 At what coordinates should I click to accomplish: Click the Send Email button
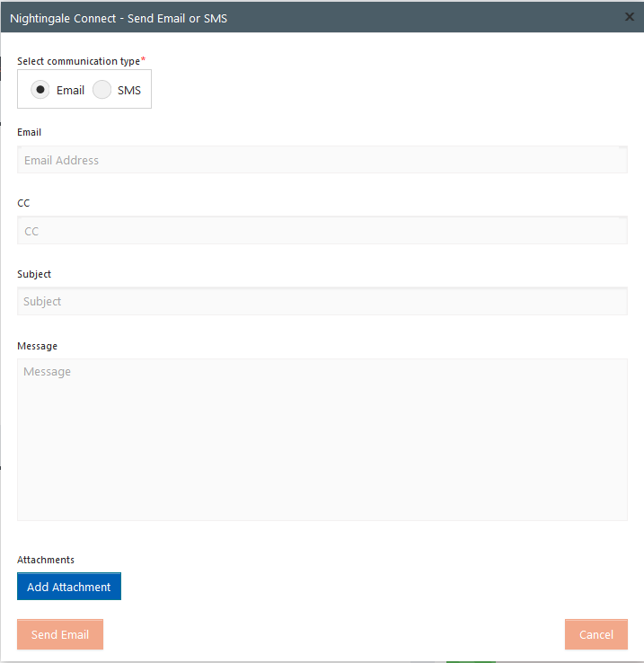point(60,634)
